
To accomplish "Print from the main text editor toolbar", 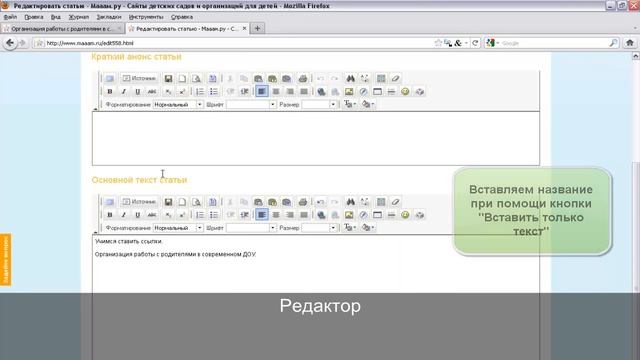I will click(x=302, y=202).
